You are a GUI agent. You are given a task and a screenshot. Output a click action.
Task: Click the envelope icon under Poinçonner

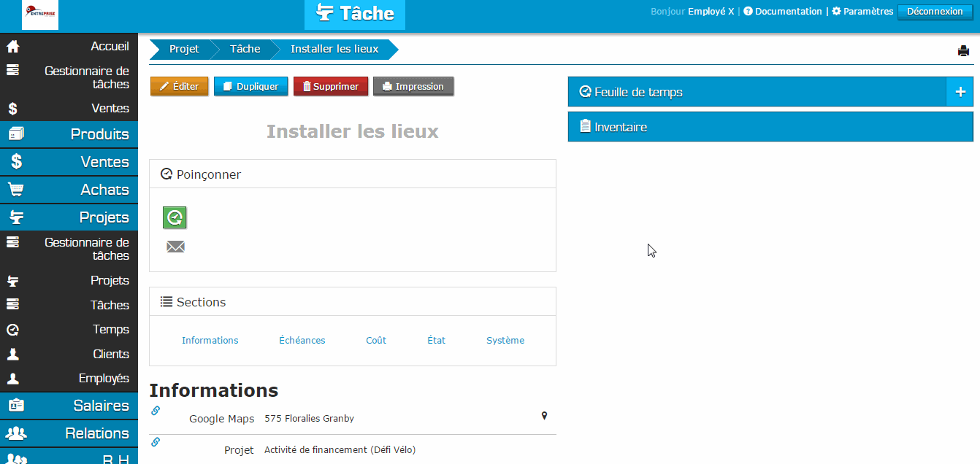point(175,247)
